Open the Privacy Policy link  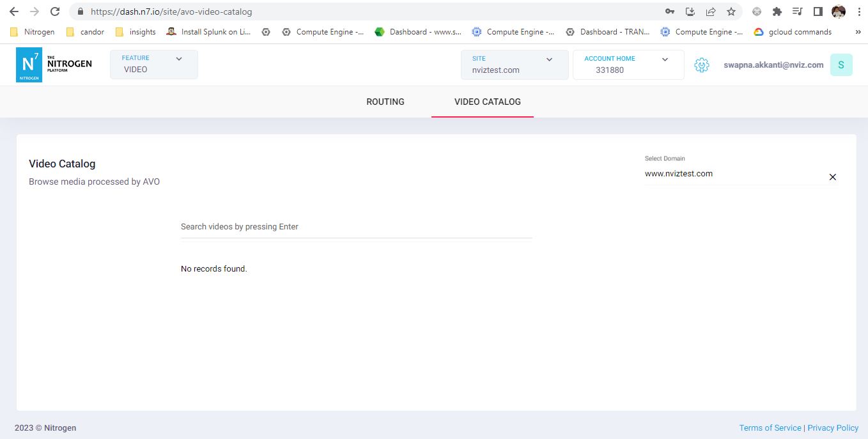tap(832, 427)
